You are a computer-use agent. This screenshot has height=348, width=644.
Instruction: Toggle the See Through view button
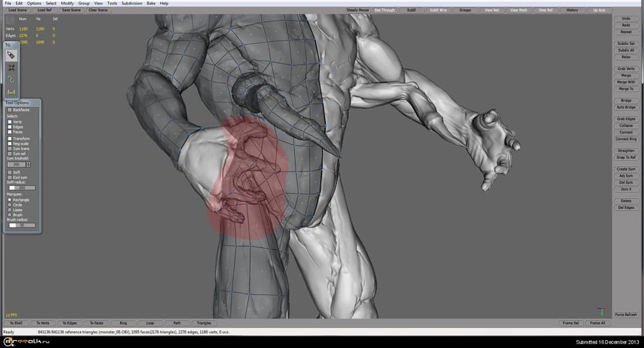point(384,10)
